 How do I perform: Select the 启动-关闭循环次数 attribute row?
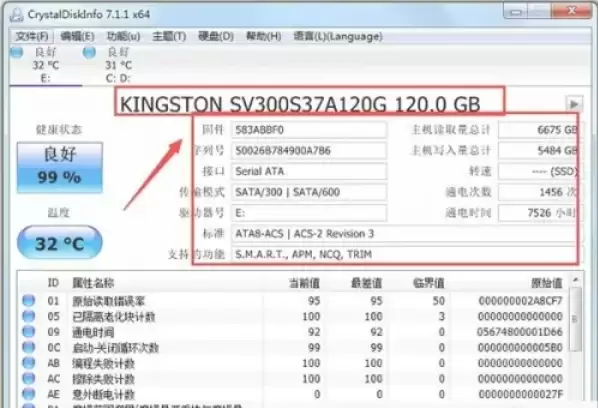[x=293, y=348]
